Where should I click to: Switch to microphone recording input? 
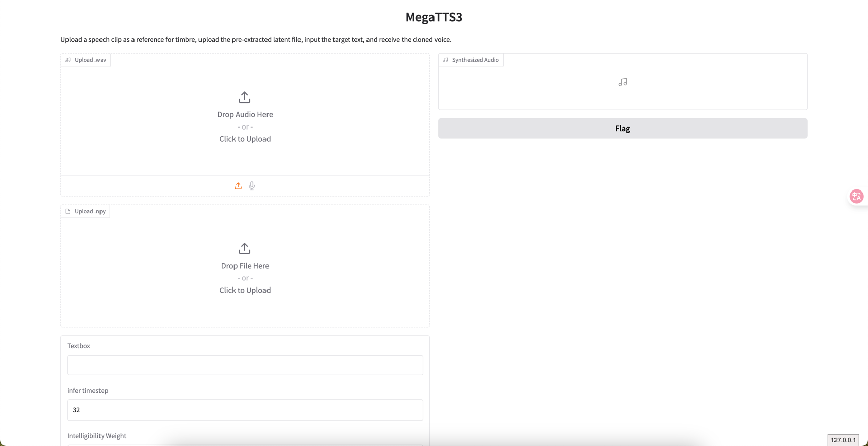pyautogui.click(x=252, y=186)
